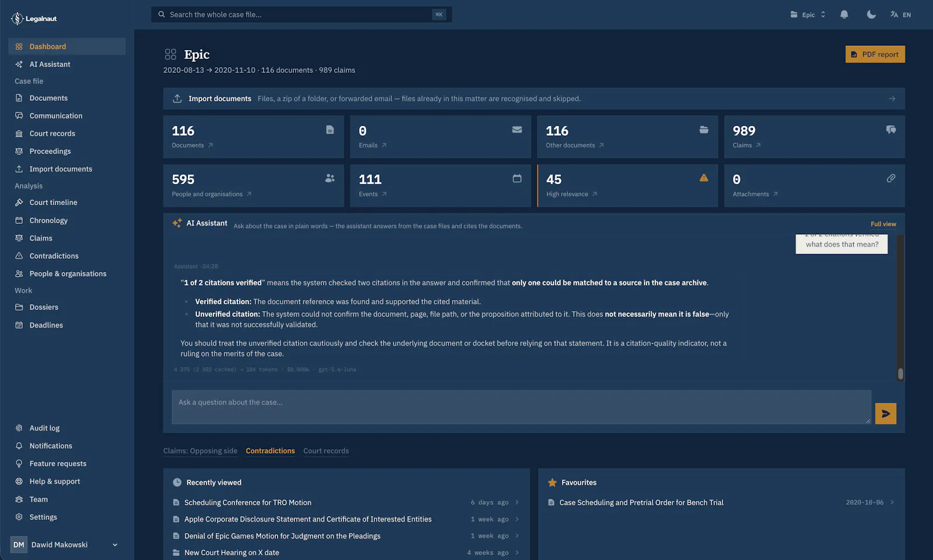Open Scheduling Conference for TRO Motion

tap(346, 502)
